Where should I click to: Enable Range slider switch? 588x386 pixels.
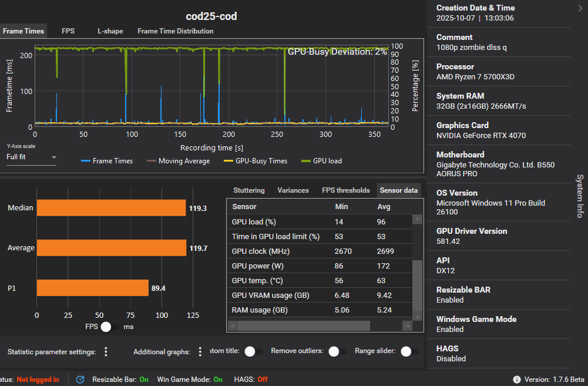coord(410,351)
